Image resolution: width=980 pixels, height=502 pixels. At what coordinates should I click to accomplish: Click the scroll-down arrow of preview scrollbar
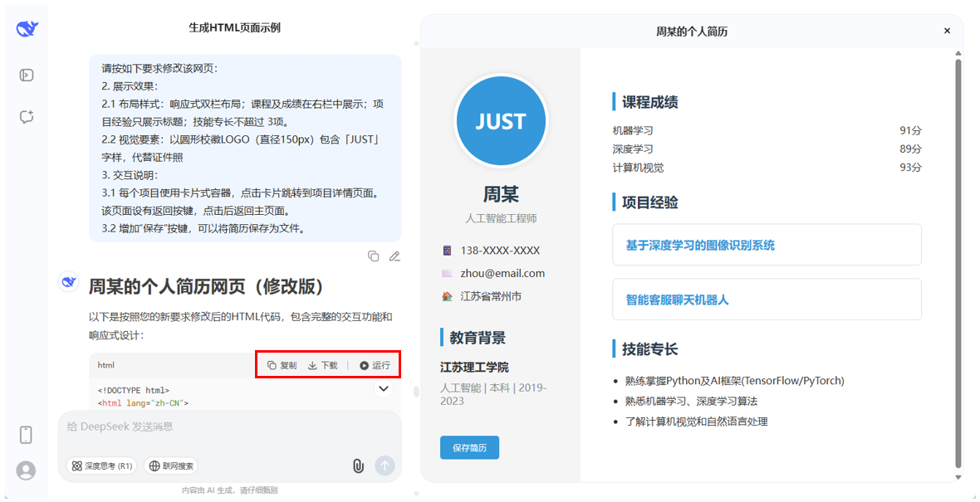coord(958,478)
